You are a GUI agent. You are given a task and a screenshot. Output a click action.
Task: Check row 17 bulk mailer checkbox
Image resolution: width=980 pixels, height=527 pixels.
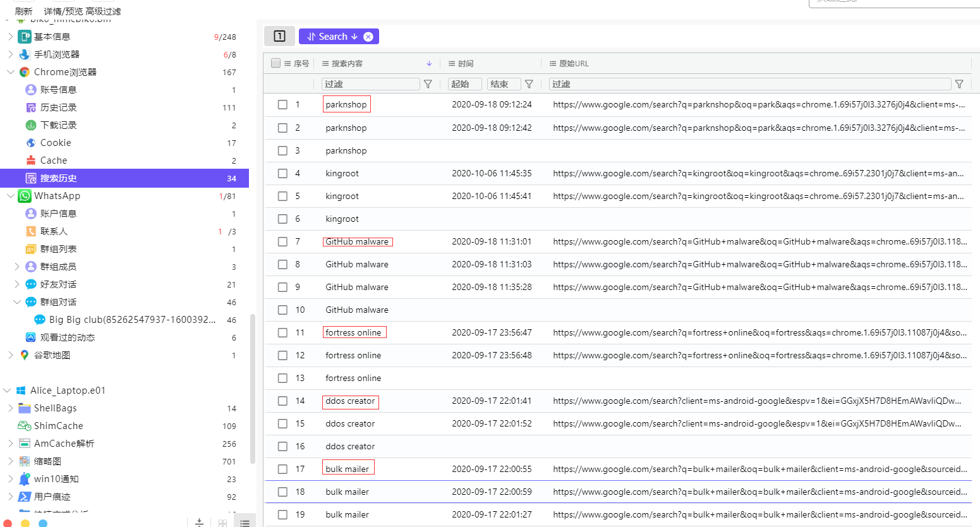tap(282, 469)
